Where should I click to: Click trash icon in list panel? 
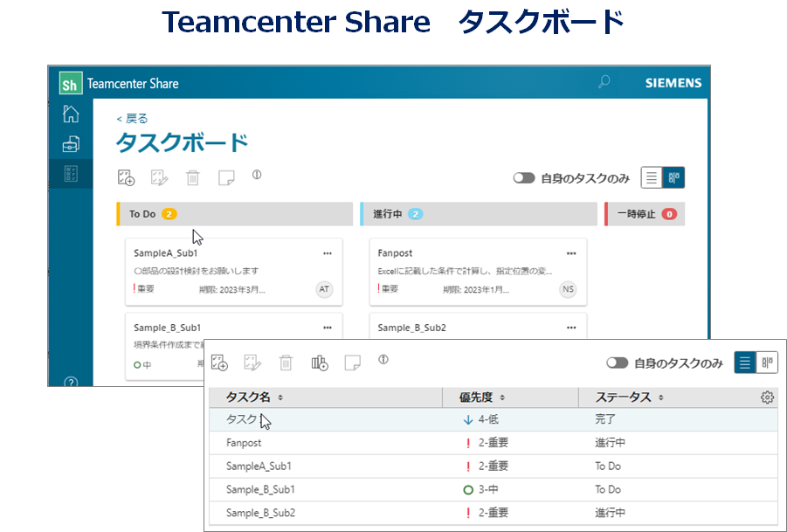point(286,363)
